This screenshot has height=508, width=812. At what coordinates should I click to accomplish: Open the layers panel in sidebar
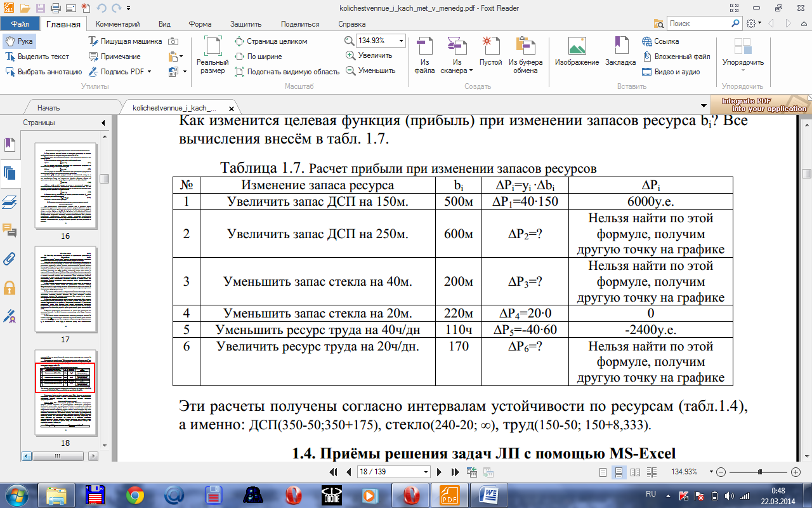click(10, 202)
